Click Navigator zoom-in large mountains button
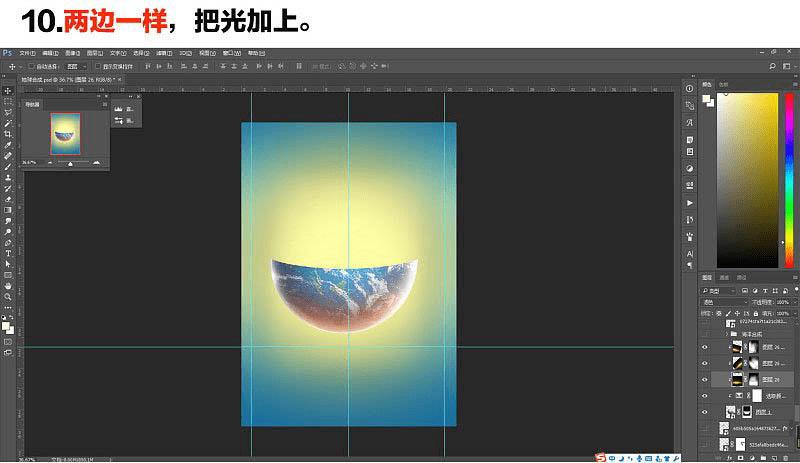The height and width of the screenshot is (463, 800). [96, 162]
